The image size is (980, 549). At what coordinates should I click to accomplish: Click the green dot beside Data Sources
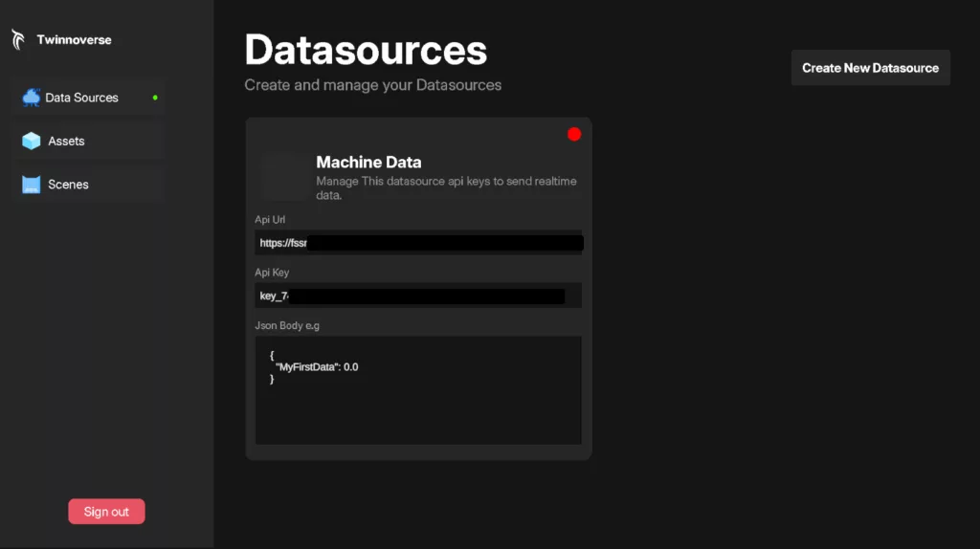click(155, 98)
